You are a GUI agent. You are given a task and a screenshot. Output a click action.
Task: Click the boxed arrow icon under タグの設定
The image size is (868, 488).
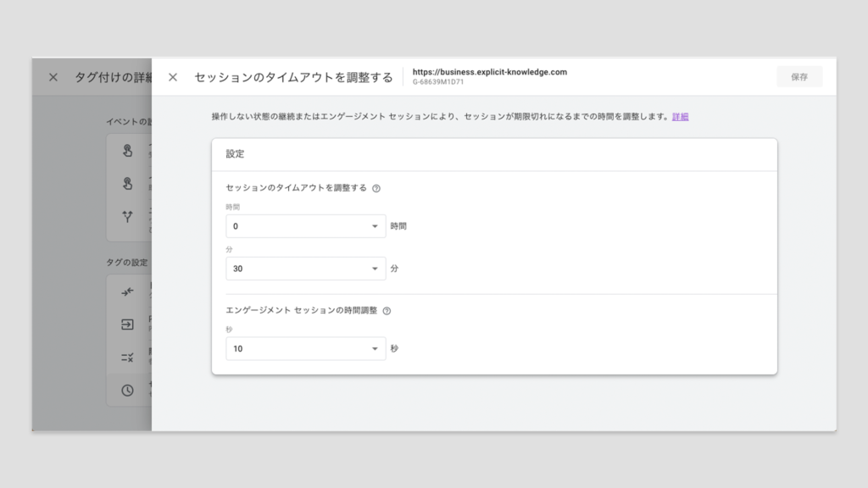point(127,324)
